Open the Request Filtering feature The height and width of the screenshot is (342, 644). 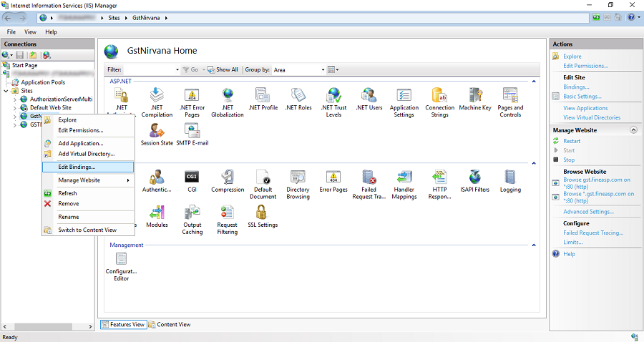point(227,220)
